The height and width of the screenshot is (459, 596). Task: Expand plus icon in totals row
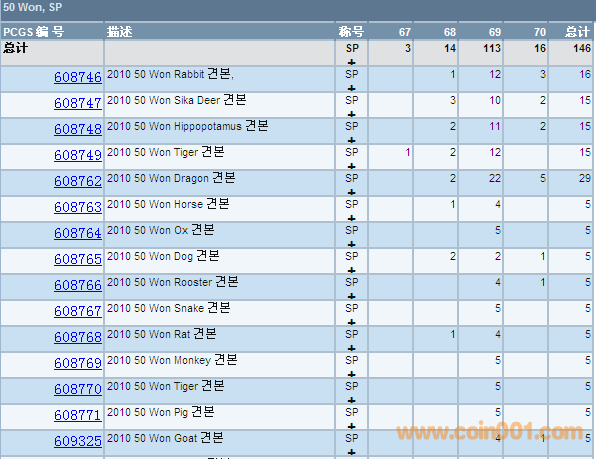[x=352, y=62]
